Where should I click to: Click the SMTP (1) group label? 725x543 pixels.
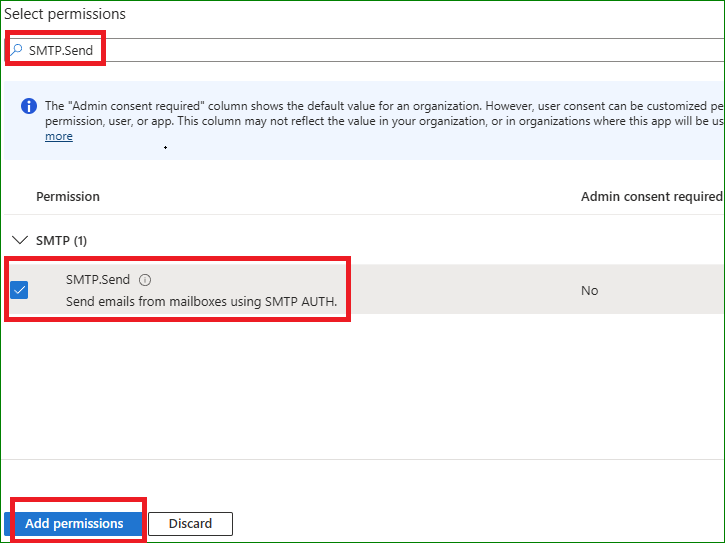pos(62,241)
